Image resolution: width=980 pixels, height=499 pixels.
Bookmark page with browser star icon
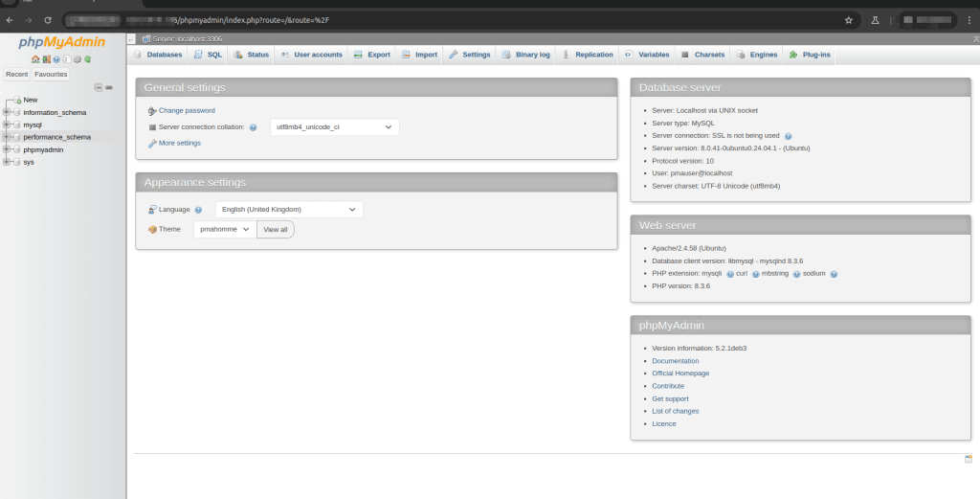coord(848,20)
